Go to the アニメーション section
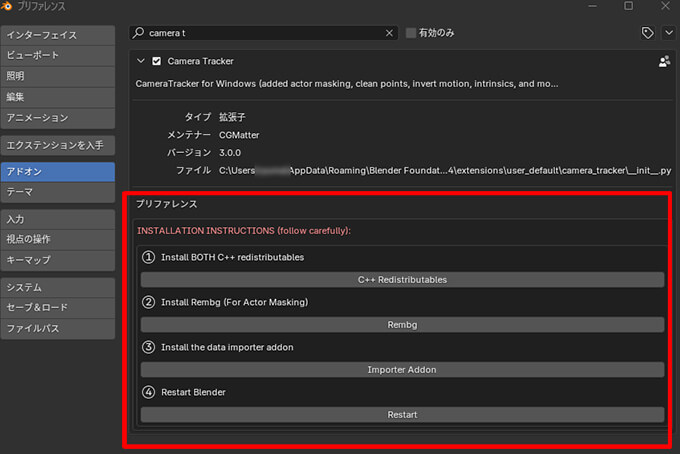This screenshot has width=680, height=454. (x=58, y=118)
